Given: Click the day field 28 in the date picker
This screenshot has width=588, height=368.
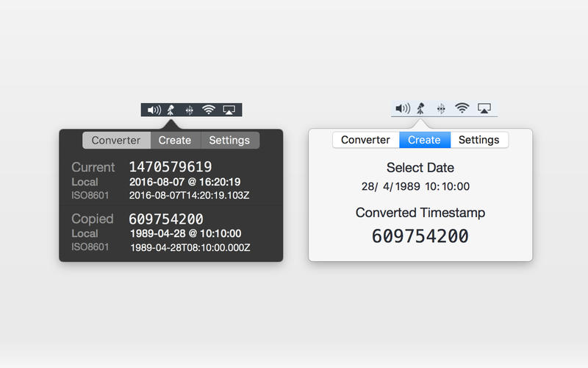Looking at the screenshot, I should tap(370, 187).
